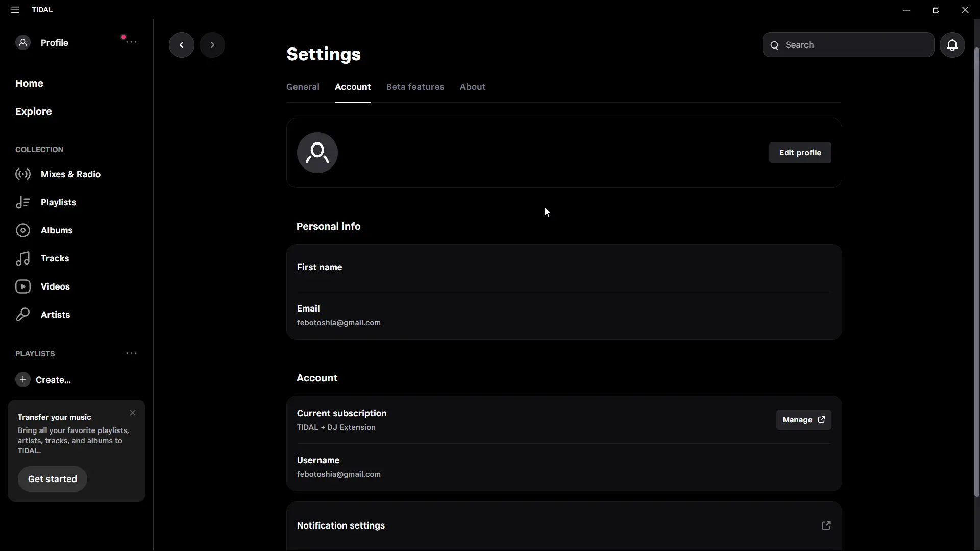The image size is (980, 551).
Task: Click the Search input field
Action: coord(848,45)
